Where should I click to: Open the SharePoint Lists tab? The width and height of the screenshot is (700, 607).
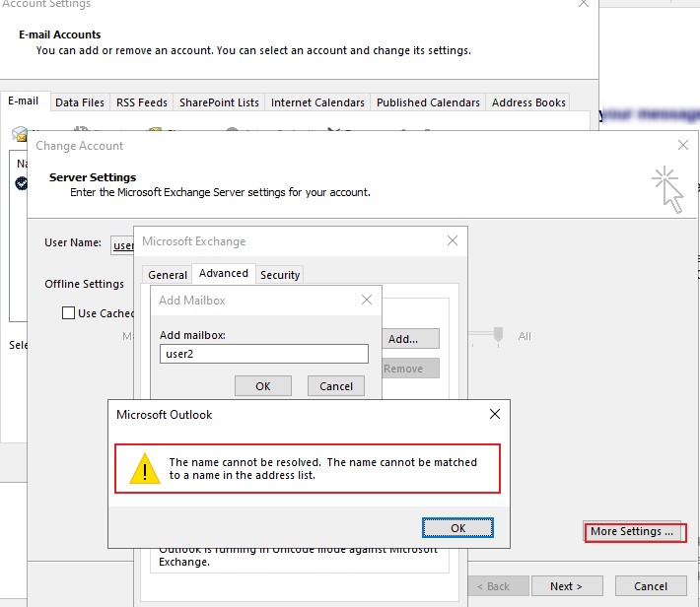(219, 102)
